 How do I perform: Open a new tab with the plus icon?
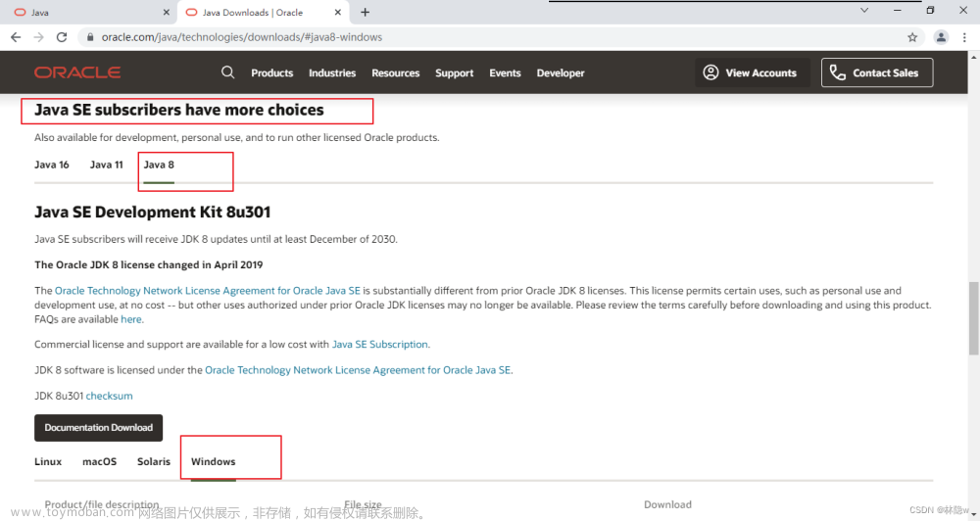(365, 12)
